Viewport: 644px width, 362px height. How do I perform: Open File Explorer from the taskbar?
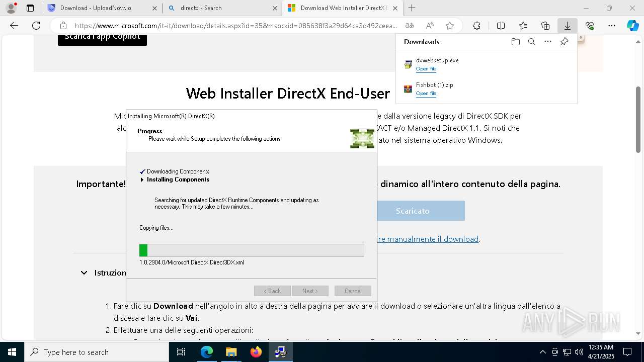(231, 352)
